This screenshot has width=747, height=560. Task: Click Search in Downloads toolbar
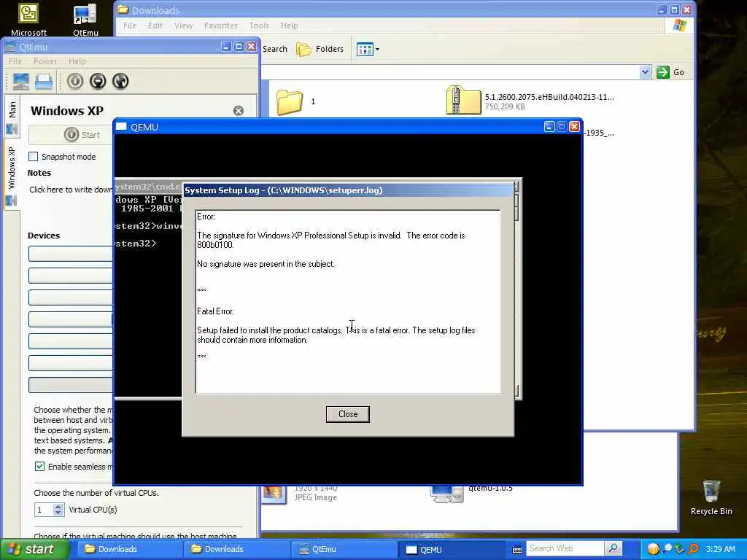pos(275,49)
